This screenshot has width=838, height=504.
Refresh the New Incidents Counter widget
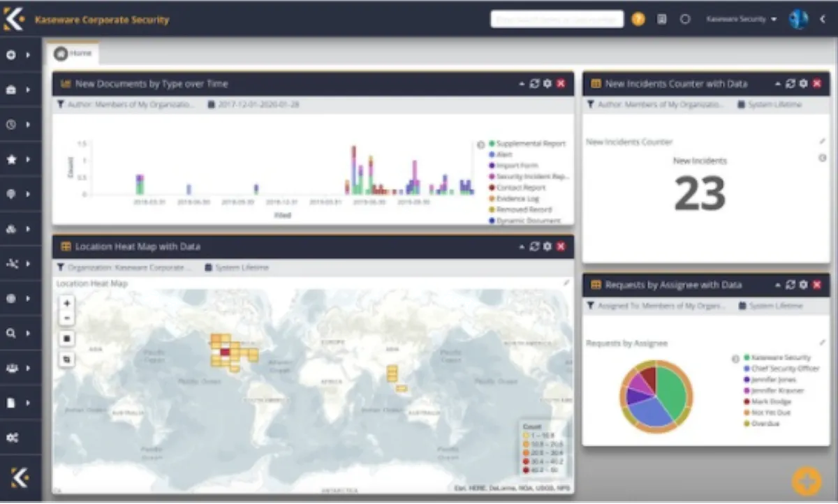[x=791, y=83]
